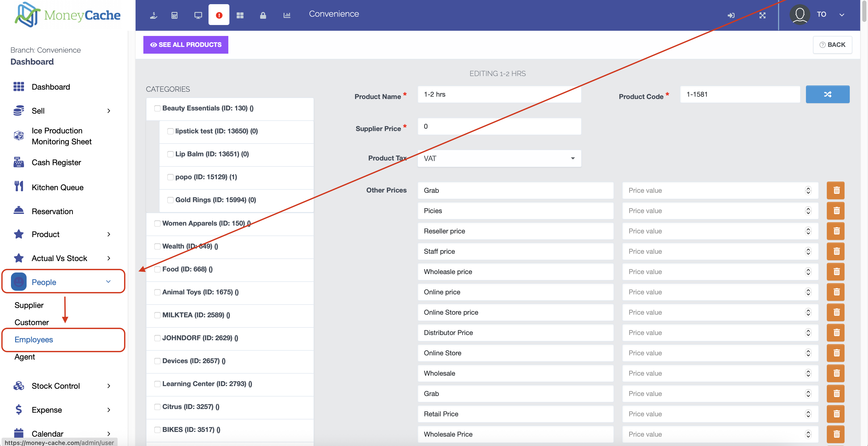
Task: Check the Beauty Essentials category checkbox
Action: tap(157, 108)
